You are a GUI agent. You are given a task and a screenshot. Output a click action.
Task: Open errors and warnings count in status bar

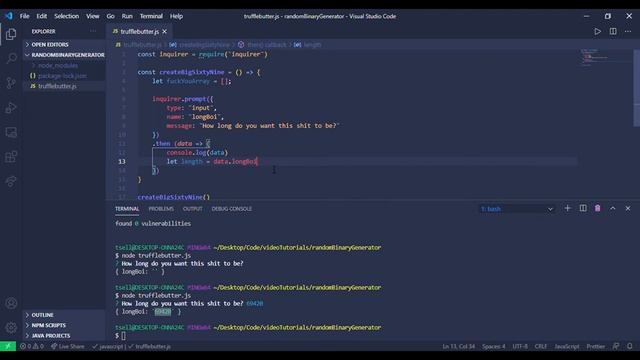32,347
